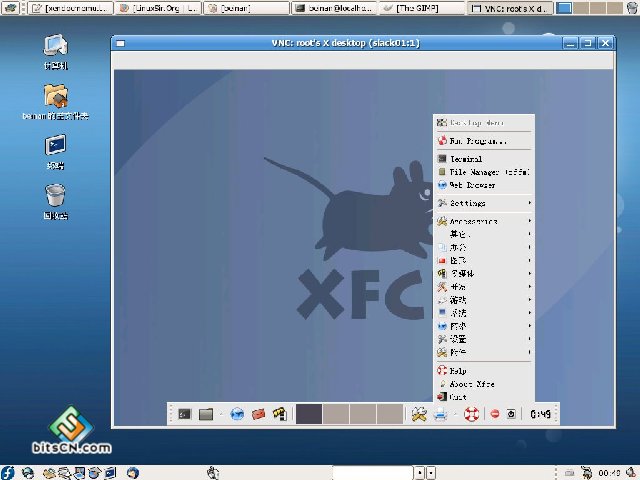Switch to third workspace in top panel switcher
Image resolution: width=640 pixels, height=480 pixels.
598,8
